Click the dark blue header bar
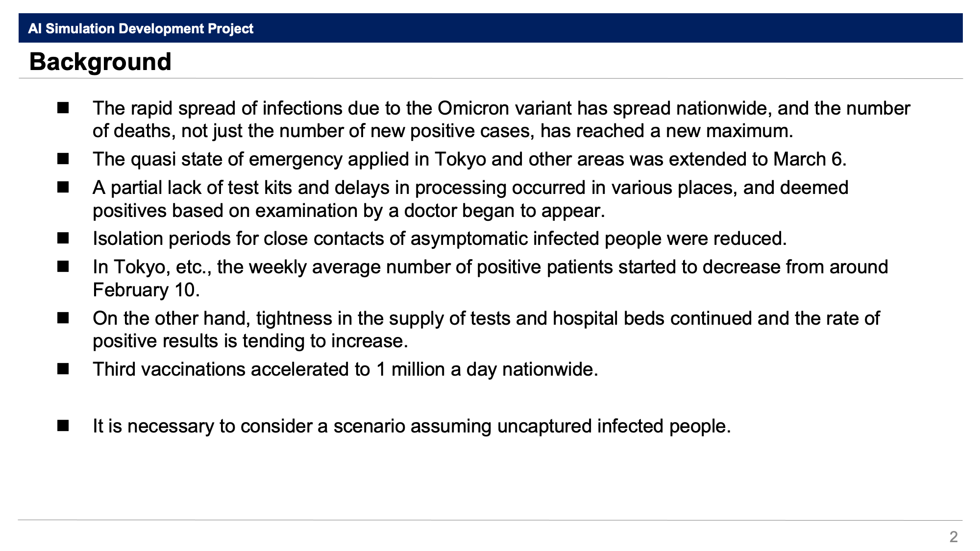The width and height of the screenshot is (980, 551). [490, 28]
